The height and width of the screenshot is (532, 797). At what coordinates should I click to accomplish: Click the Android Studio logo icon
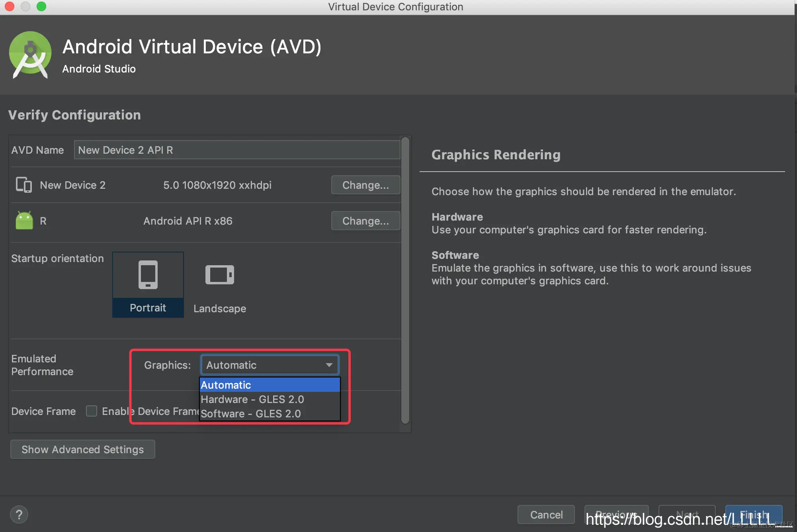[30, 55]
